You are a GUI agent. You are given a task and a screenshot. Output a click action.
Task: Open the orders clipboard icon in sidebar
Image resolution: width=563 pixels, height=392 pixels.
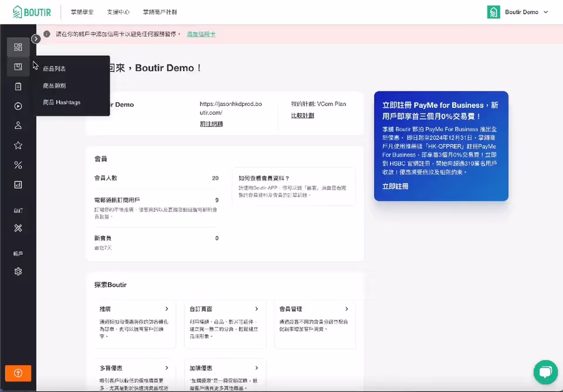(x=18, y=87)
